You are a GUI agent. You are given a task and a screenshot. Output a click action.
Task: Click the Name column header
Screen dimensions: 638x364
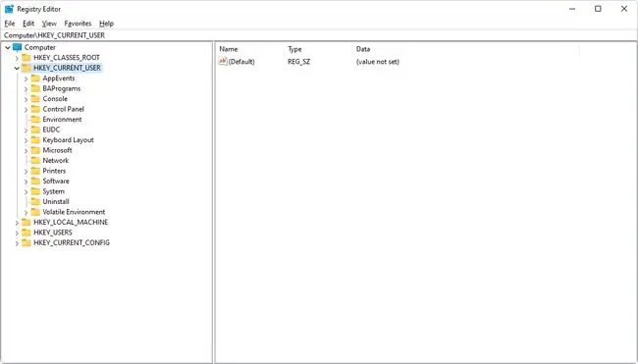tap(250, 49)
